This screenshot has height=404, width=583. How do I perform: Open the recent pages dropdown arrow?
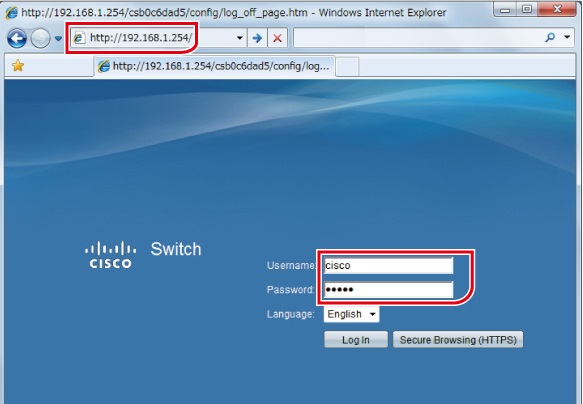58,38
